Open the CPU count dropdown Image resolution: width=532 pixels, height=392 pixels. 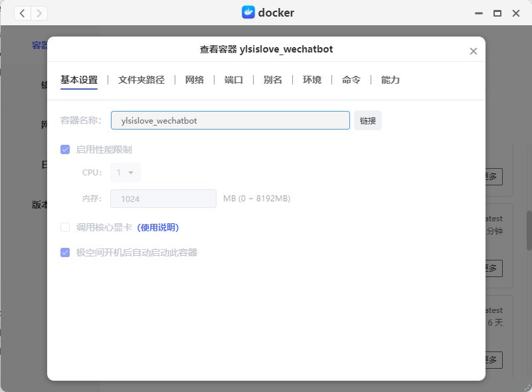coord(126,173)
